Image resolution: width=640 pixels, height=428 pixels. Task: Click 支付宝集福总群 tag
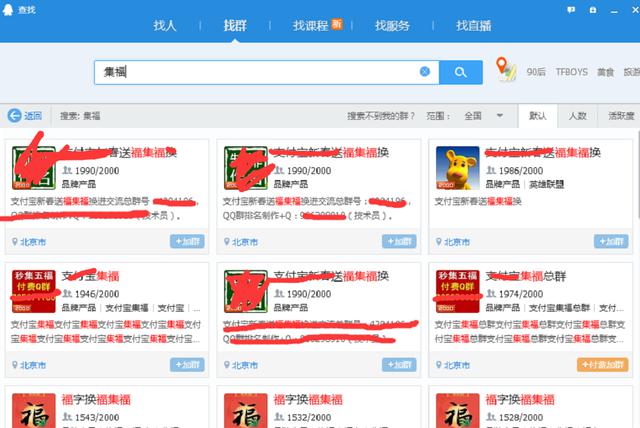click(x=560, y=308)
